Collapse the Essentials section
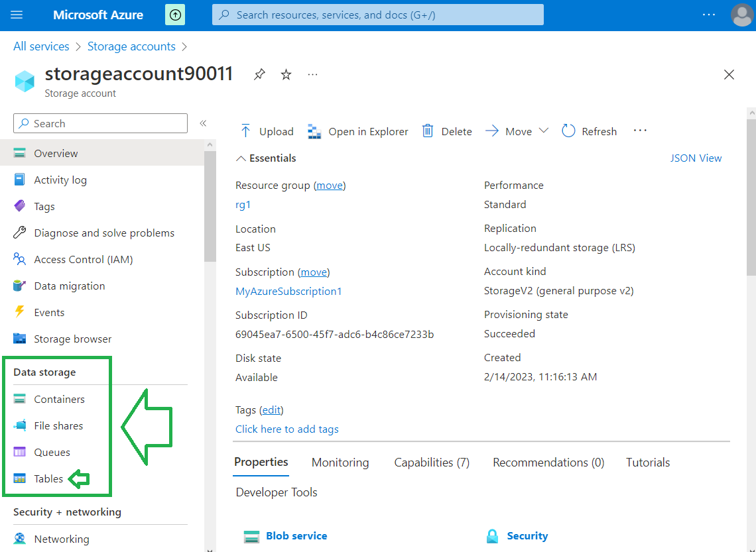Image resolution: width=756 pixels, height=552 pixels. 241,158
